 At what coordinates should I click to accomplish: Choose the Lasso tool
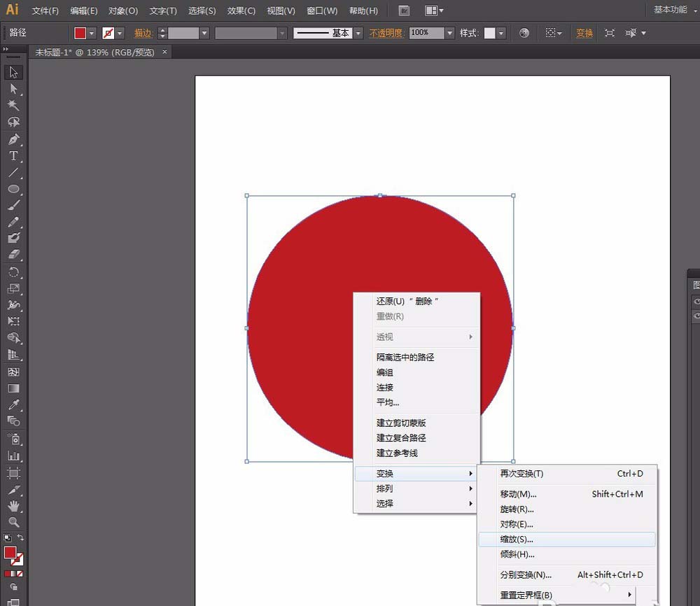click(x=13, y=122)
